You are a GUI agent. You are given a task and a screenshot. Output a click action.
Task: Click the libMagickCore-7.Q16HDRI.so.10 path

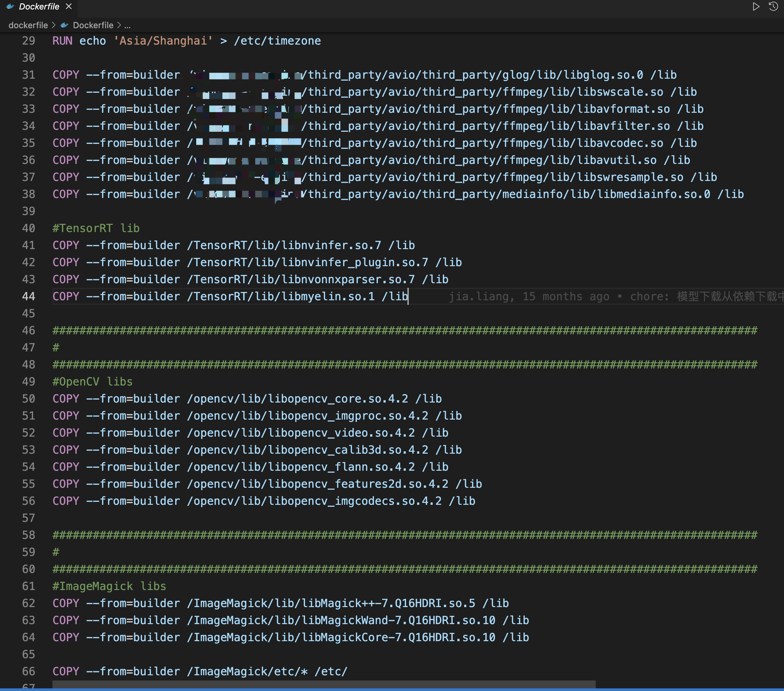tap(341, 638)
